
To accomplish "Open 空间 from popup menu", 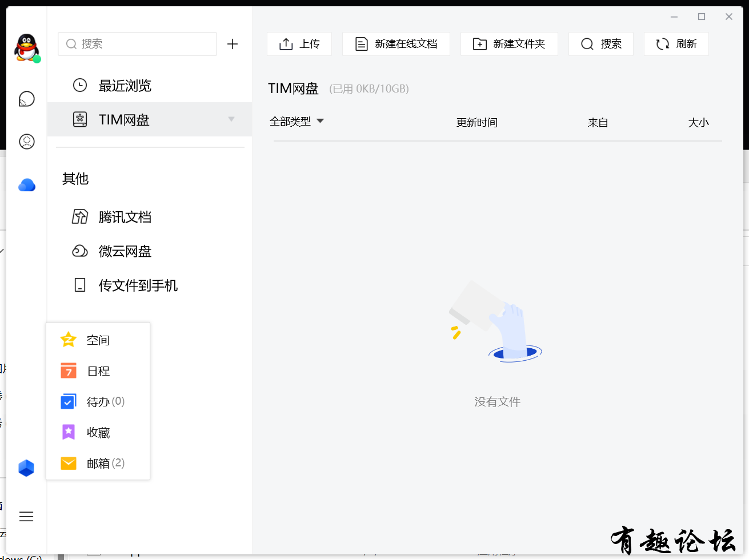I will point(98,340).
